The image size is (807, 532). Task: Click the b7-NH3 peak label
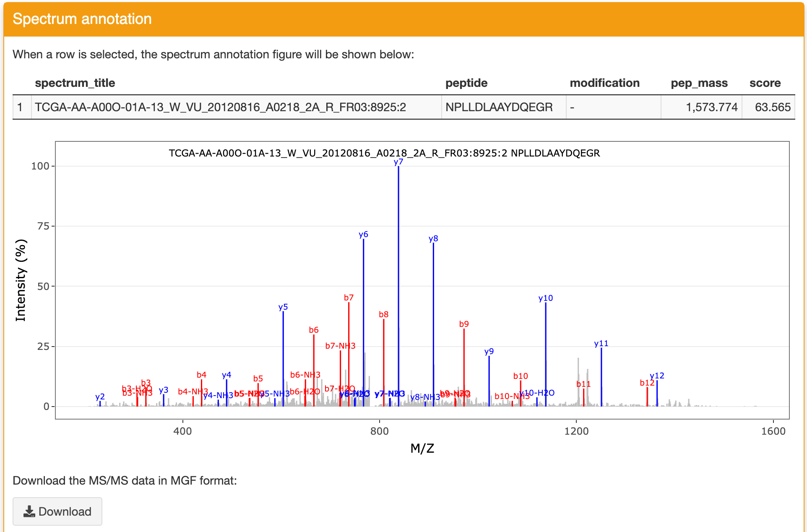pos(340,346)
